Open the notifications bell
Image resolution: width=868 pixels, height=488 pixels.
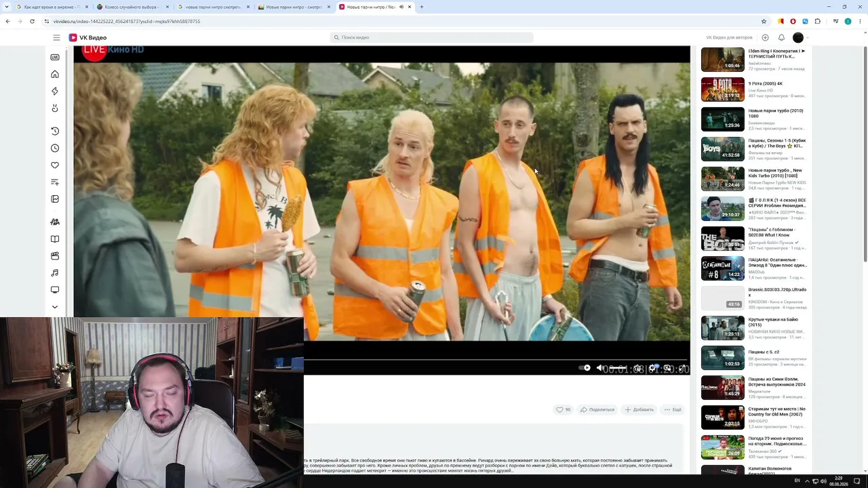(x=781, y=38)
